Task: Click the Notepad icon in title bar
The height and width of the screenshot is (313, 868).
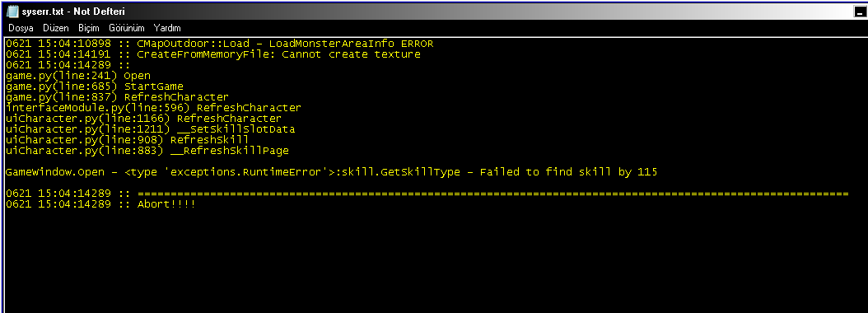Action: tap(12, 11)
